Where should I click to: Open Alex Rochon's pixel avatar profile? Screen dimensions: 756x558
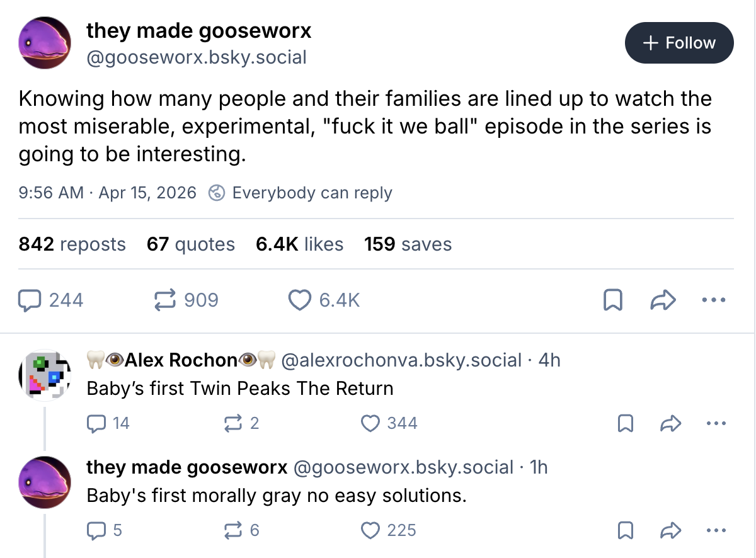click(x=45, y=375)
